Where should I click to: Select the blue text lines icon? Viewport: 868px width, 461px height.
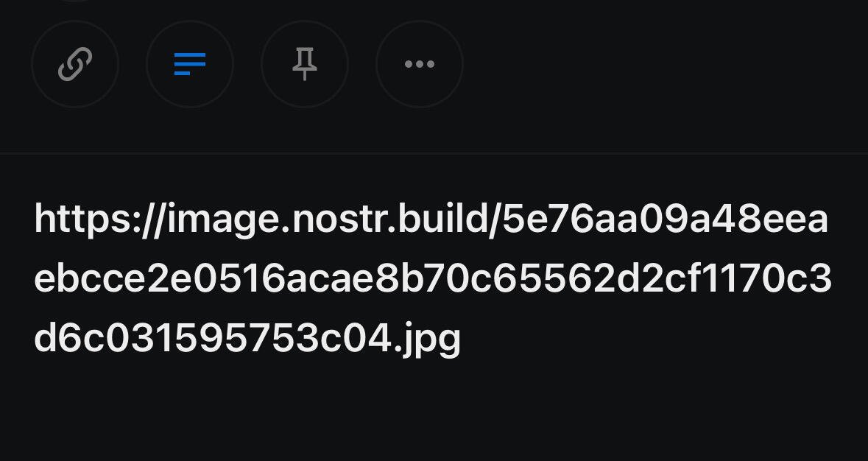pos(190,64)
